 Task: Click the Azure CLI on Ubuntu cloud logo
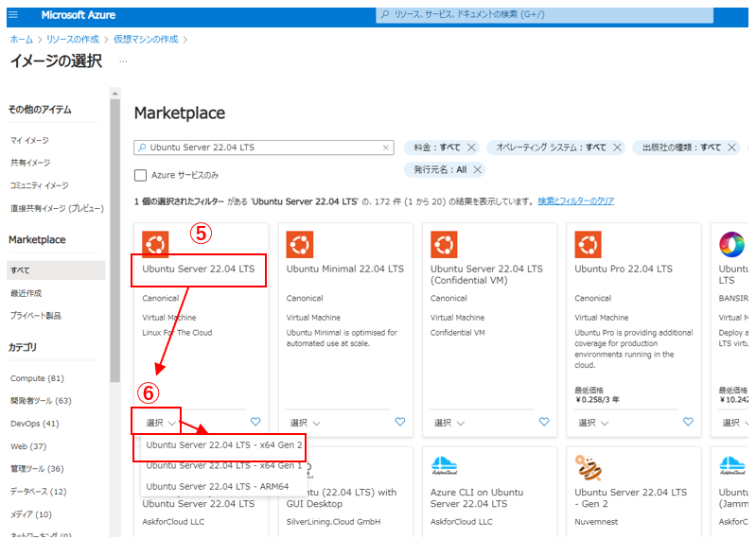[444, 466]
